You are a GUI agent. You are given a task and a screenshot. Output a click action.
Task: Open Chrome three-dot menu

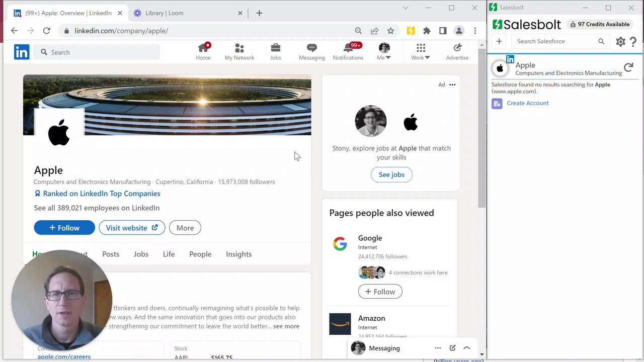pyautogui.click(x=475, y=31)
